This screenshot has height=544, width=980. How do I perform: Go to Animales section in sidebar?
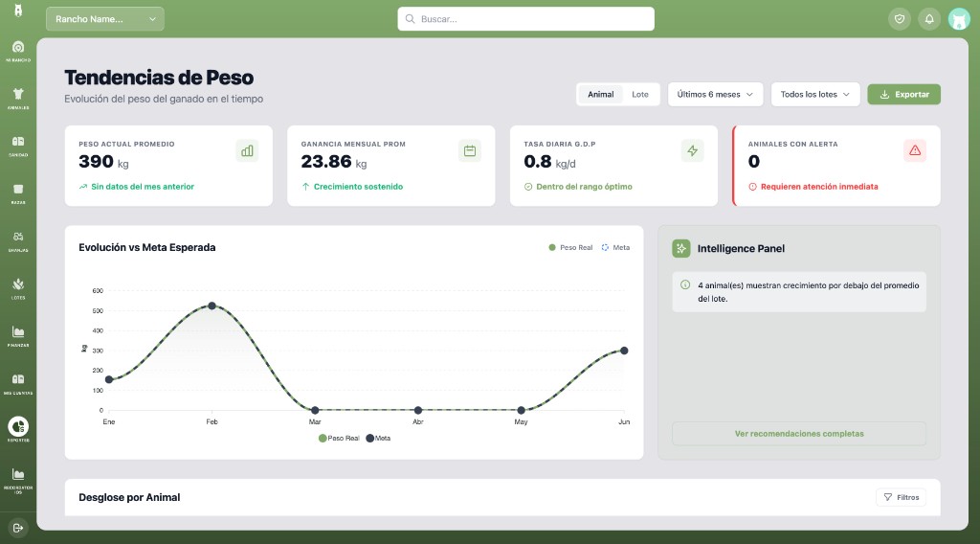click(x=18, y=99)
